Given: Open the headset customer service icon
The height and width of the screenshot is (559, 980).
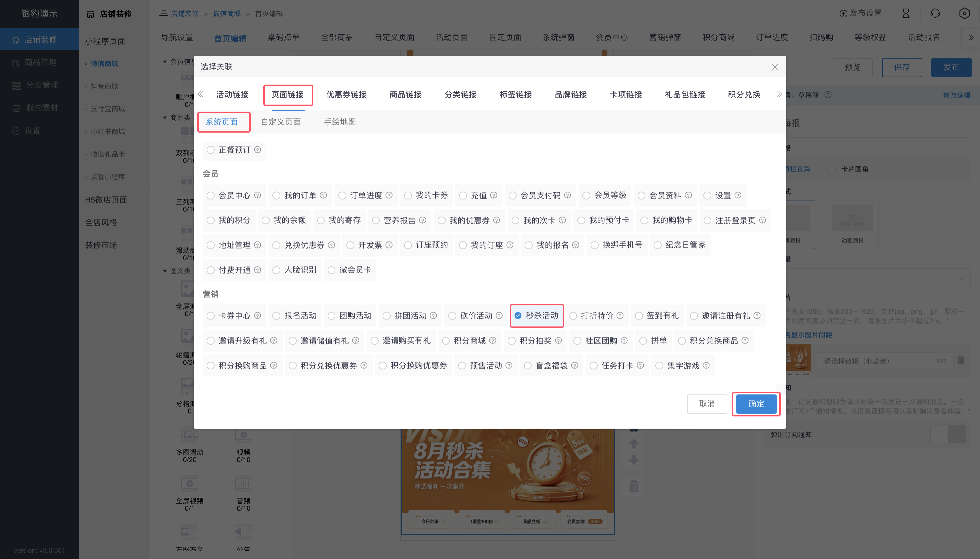Looking at the screenshot, I should (935, 14).
